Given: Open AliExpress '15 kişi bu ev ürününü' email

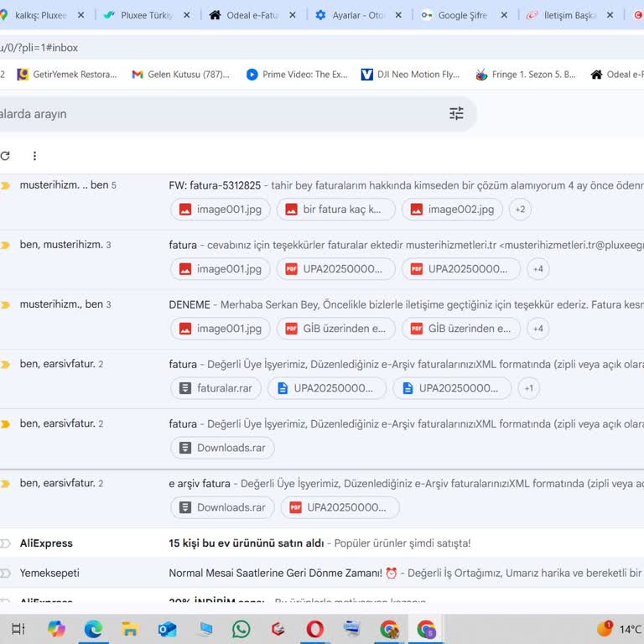Looking at the screenshot, I should tap(322, 543).
